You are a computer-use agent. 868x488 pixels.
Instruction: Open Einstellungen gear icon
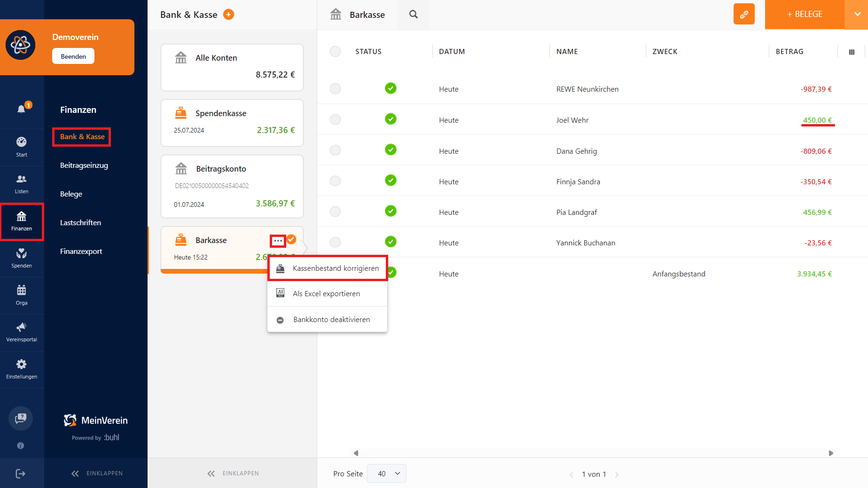coord(22,364)
